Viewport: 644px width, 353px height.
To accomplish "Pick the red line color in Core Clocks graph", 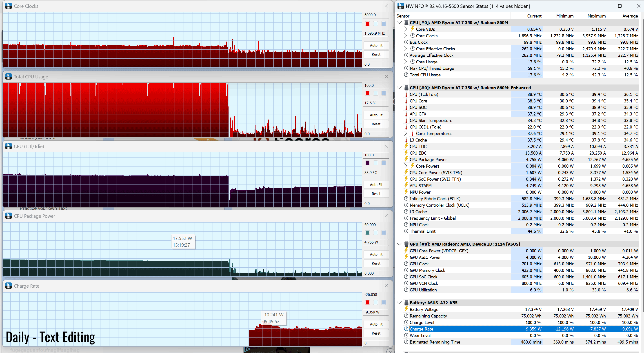I will tap(367, 24).
